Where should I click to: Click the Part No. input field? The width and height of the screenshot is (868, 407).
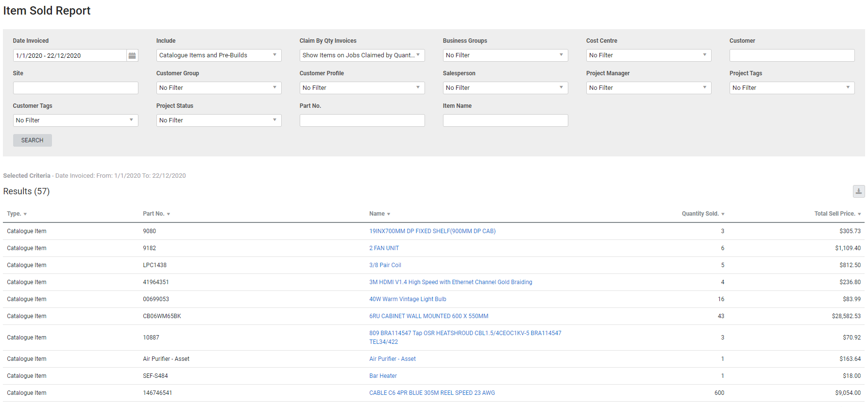(x=362, y=120)
